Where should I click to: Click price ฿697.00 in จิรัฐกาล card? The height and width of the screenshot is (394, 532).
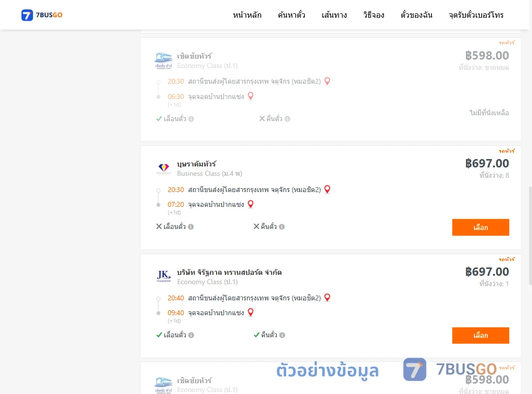(x=487, y=271)
